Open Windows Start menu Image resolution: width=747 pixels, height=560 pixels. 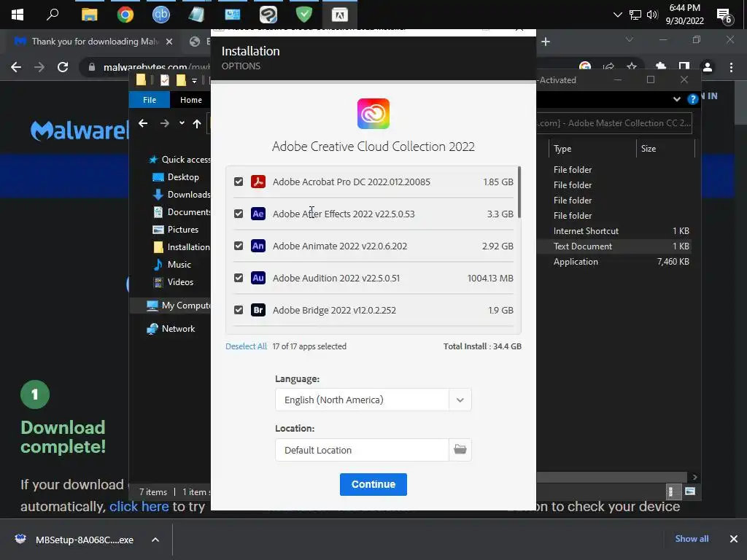(x=18, y=15)
